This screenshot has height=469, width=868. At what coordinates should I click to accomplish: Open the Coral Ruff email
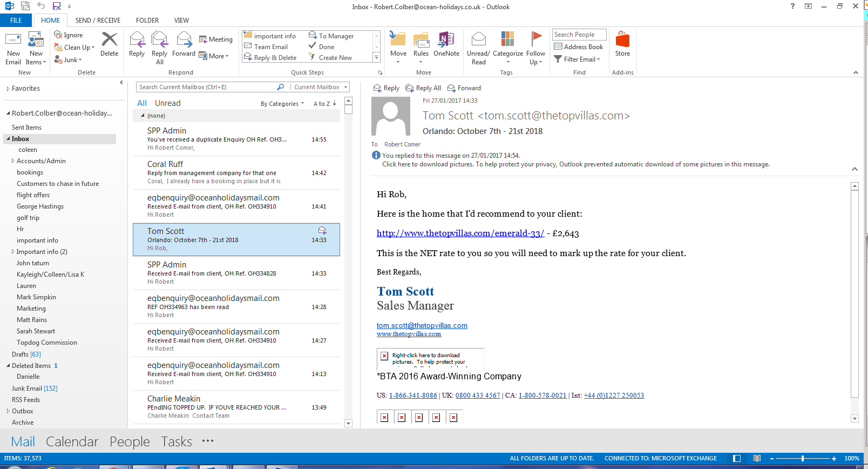[236, 172]
